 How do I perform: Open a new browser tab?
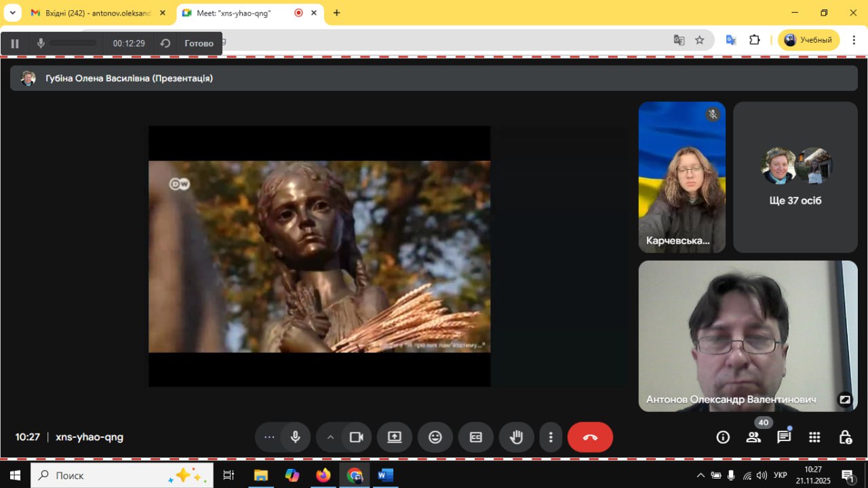336,13
